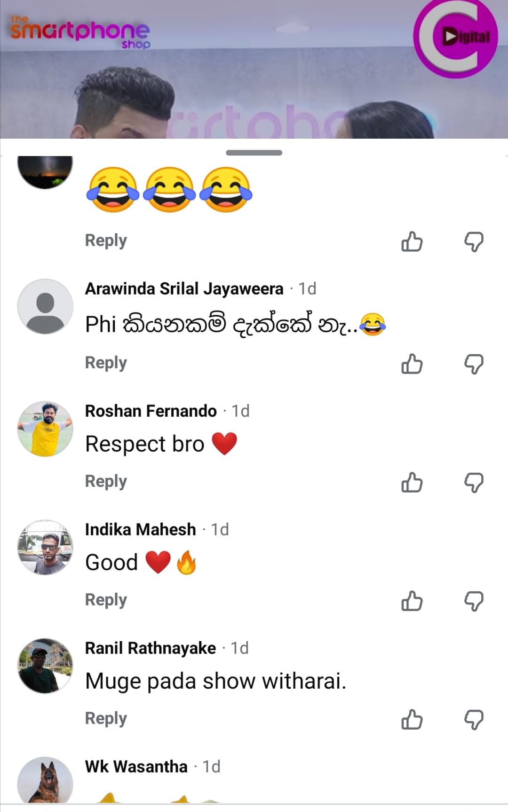Viewport: 508px width, 812px height.
Task: Open Indika Mahesh's profile avatar
Action: [45, 547]
